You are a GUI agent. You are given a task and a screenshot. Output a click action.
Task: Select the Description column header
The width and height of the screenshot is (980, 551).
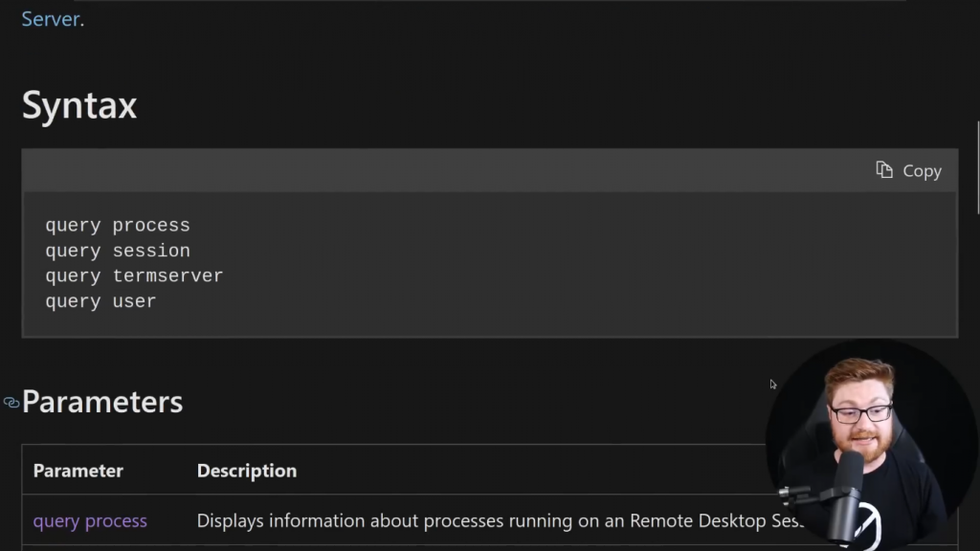pyautogui.click(x=247, y=471)
